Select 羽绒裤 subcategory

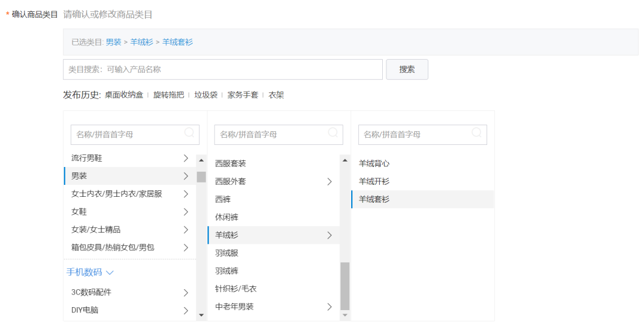click(x=274, y=271)
